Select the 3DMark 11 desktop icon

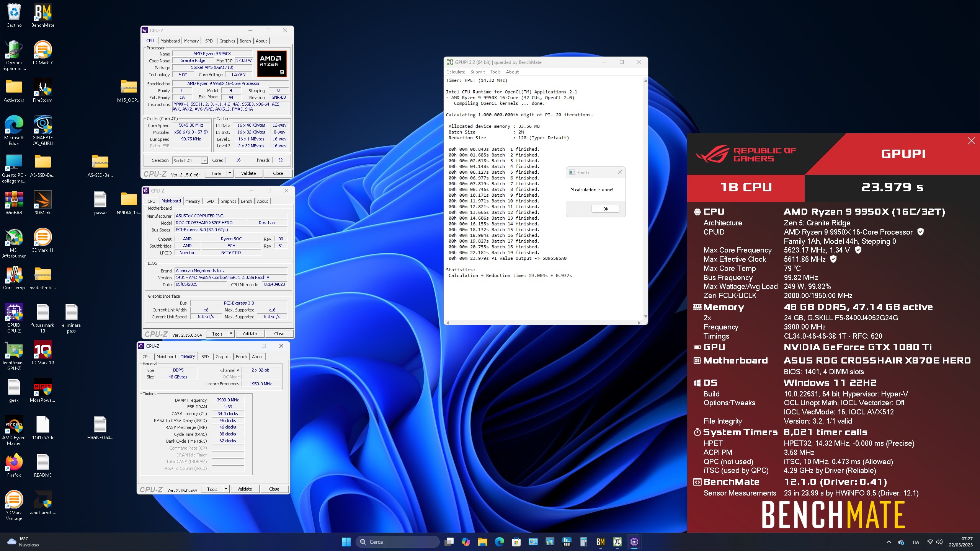(x=42, y=240)
